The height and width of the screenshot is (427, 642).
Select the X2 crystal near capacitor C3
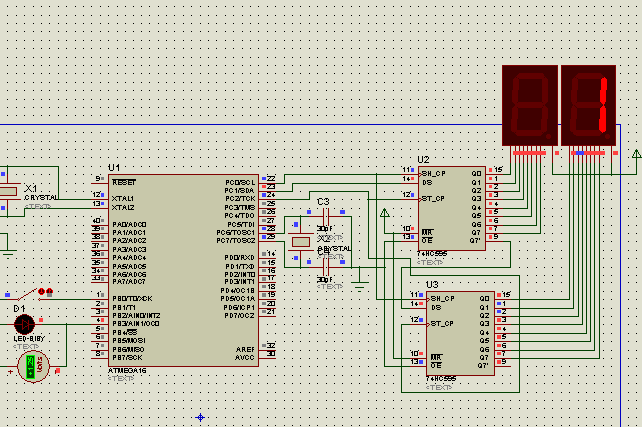pyautogui.click(x=301, y=242)
